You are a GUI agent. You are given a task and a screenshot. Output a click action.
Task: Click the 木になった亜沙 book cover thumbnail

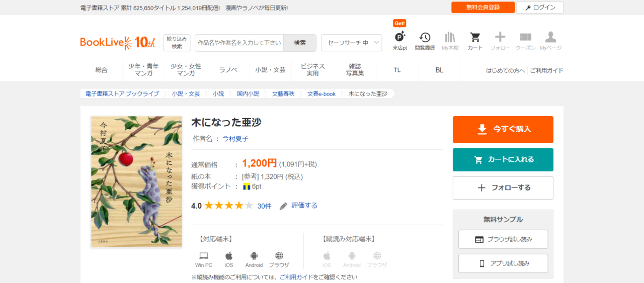136,181
